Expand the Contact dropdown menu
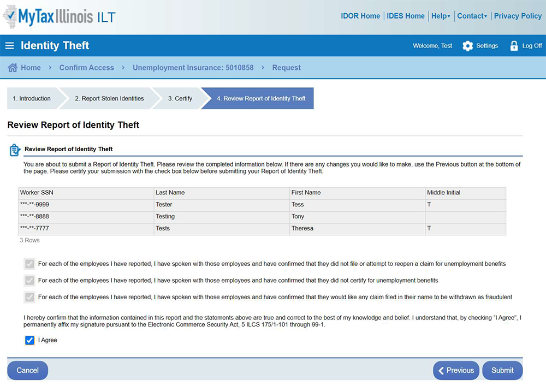The height and width of the screenshot is (392, 546). pyautogui.click(x=472, y=16)
